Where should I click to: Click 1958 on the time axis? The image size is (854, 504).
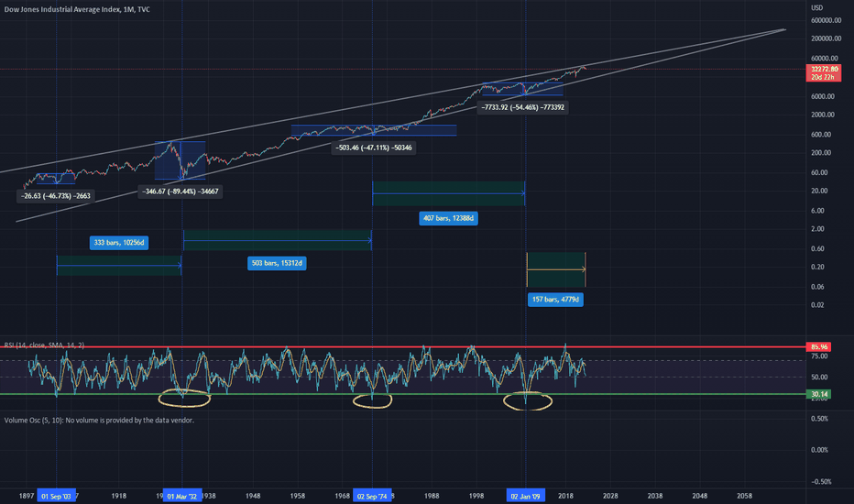[x=298, y=496]
